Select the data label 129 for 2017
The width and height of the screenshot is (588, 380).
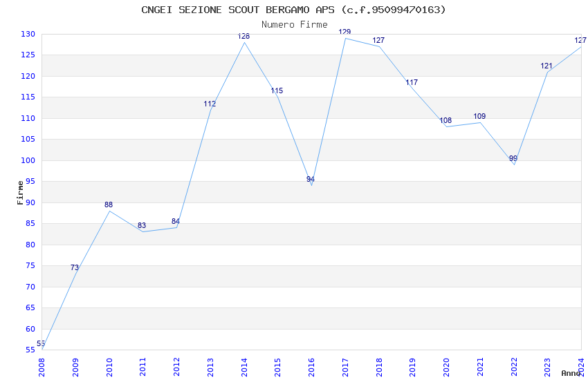coord(344,32)
